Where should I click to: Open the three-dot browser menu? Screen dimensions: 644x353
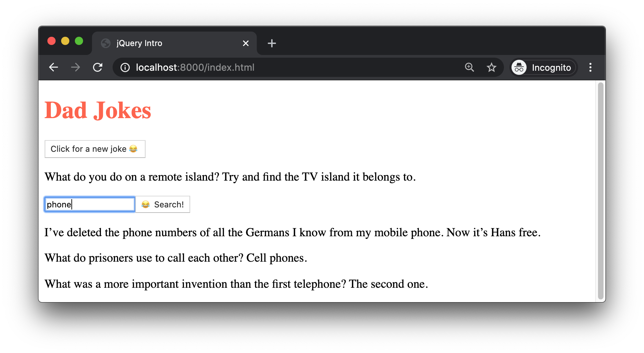coord(590,67)
